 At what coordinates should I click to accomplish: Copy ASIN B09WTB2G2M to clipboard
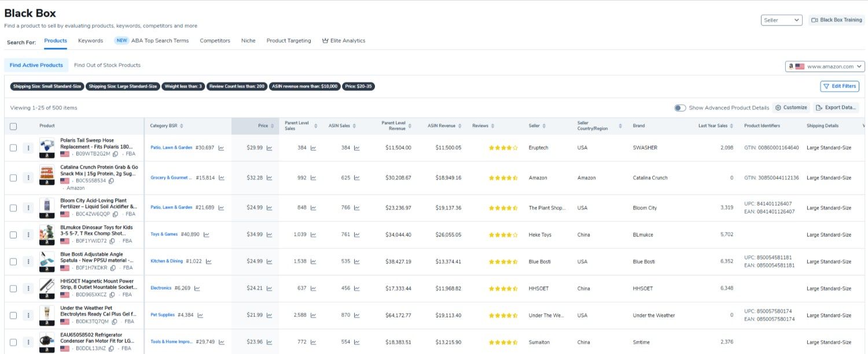tap(115, 154)
